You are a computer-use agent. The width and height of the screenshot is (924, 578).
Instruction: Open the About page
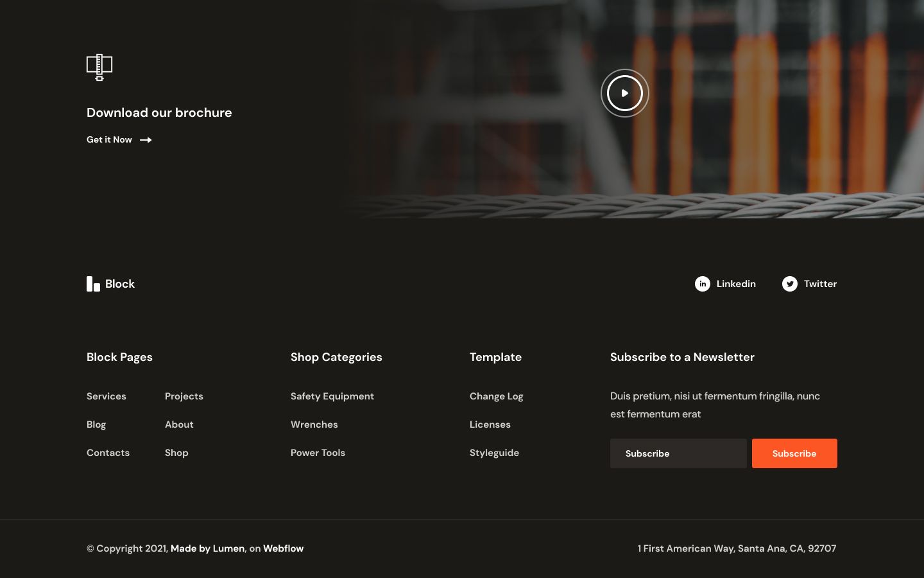point(179,425)
